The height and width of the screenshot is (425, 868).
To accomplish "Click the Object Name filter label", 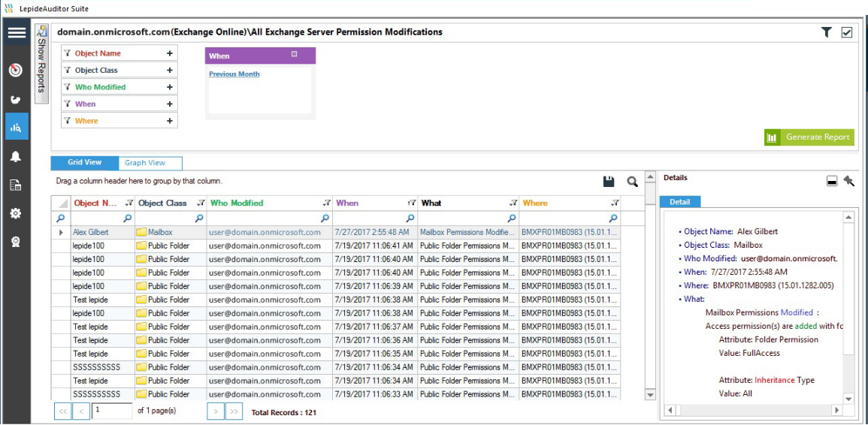I will pyautogui.click(x=98, y=53).
